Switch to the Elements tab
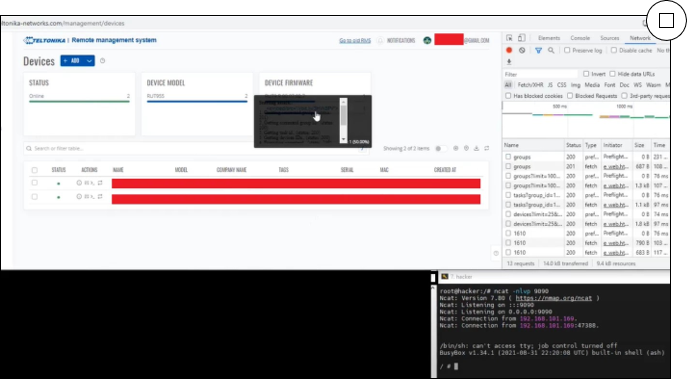This screenshot has height=379, width=687. pos(549,38)
